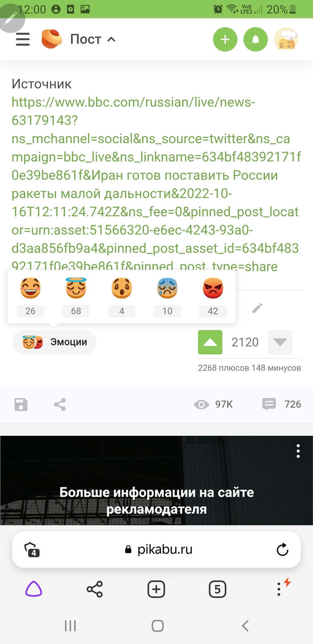313x644 pixels.
Task: Select the angel halo emoji reaction
Action: 76,288
